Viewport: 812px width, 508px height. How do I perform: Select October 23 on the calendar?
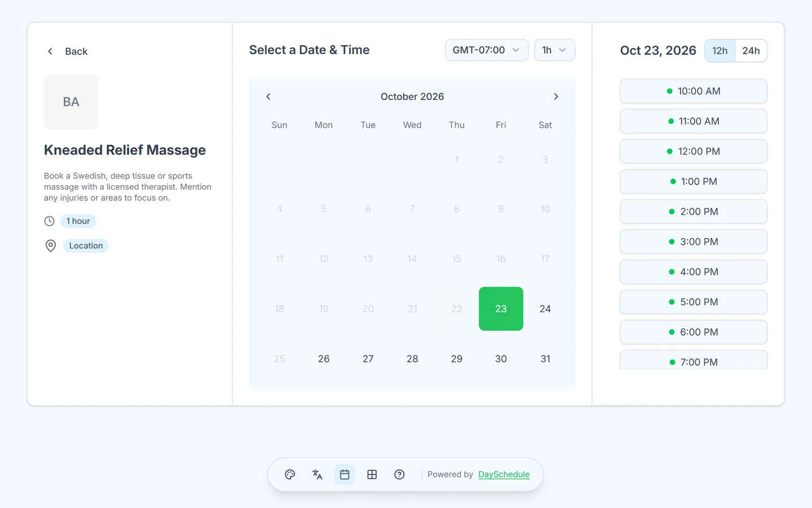[501, 309]
